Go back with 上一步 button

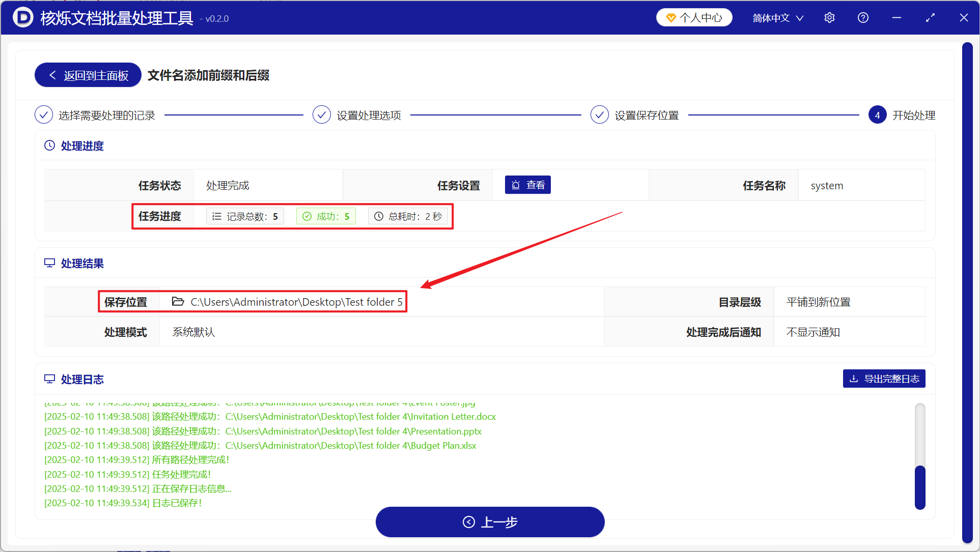490,522
